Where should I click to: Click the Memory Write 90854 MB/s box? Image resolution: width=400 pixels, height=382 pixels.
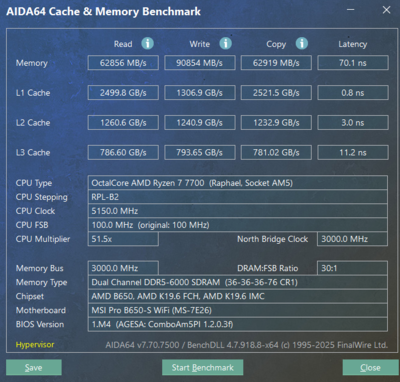pyautogui.click(x=200, y=63)
